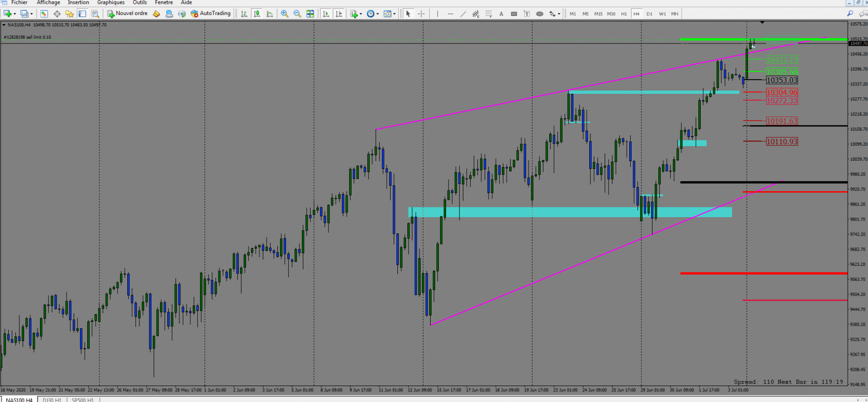Expand the profiles dropdown arrow
Viewport: 868px width, 402px height.
click(32, 14)
